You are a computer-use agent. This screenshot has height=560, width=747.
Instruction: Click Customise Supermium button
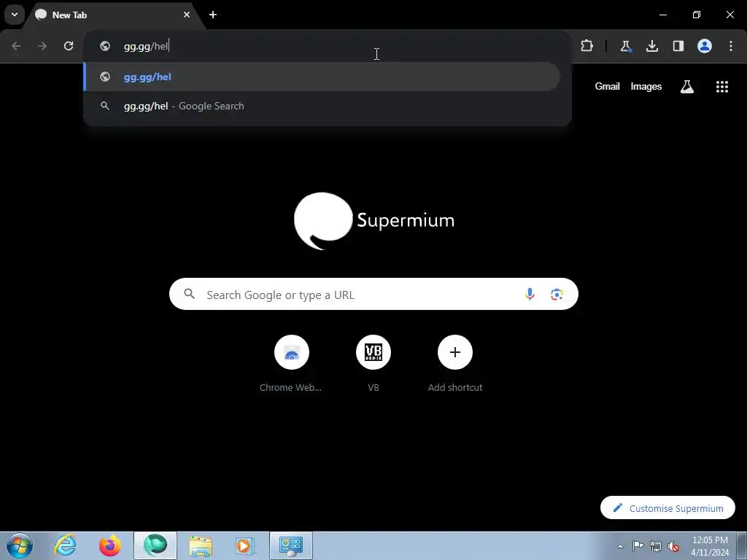point(667,508)
